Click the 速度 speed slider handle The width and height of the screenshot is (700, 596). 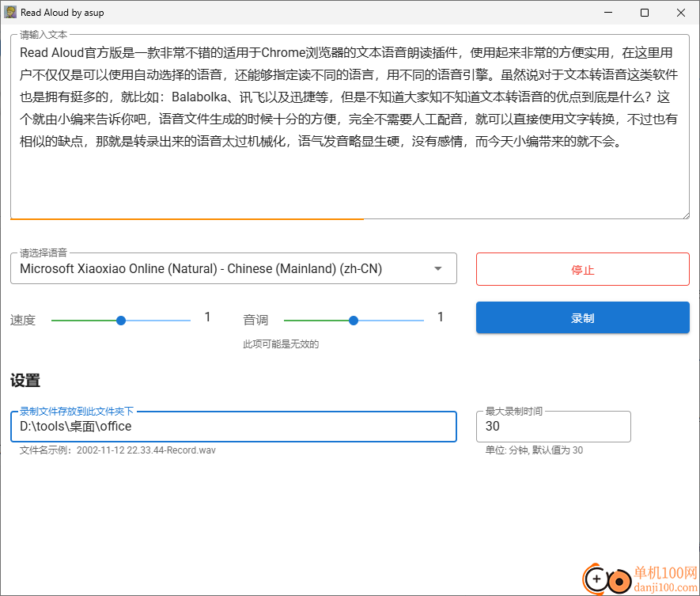click(x=121, y=321)
